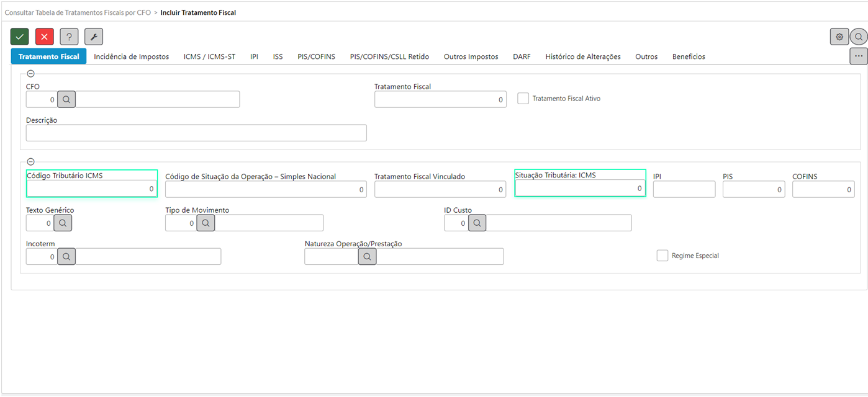
Task: View the Outros Impostos tab
Action: [x=471, y=56]
